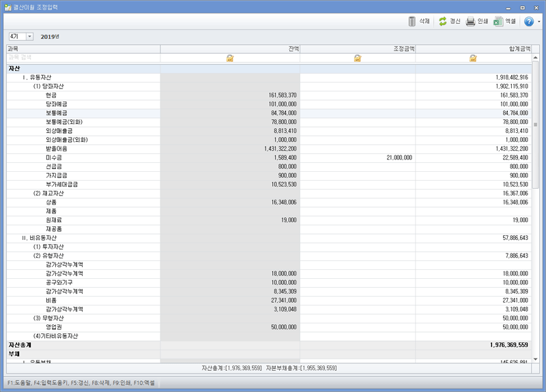
Task: Select the 현금 account row
Action: [52, 95]
